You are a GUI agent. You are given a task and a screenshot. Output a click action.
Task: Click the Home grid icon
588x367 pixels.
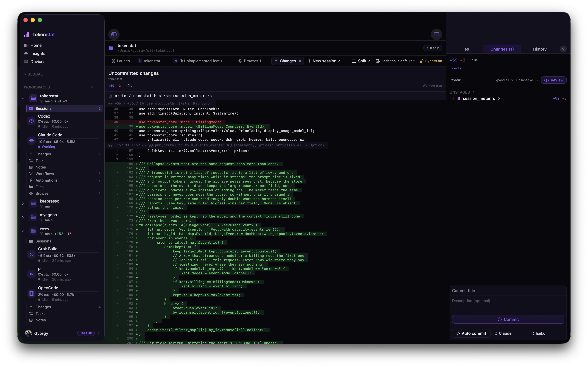pyautogui.click(x=26, y=45)
